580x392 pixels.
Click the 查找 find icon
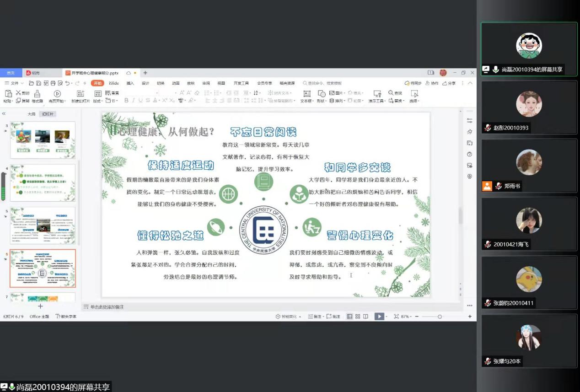(395, 93)
